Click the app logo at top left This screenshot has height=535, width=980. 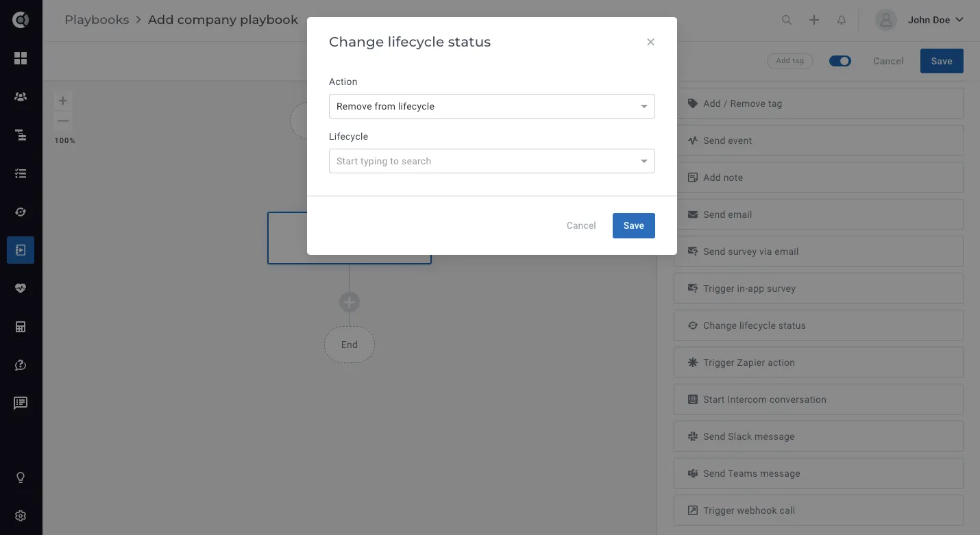coord(21,20)
